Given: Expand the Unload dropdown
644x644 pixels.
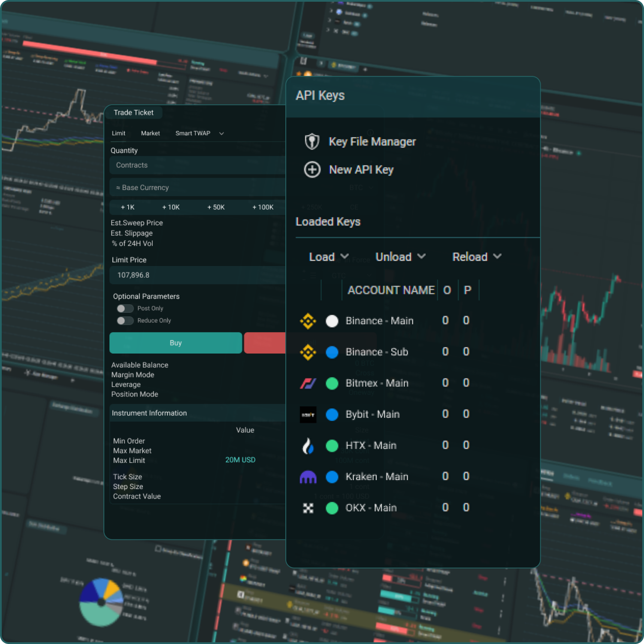Looking at the screenshot, I should [399, 257].
